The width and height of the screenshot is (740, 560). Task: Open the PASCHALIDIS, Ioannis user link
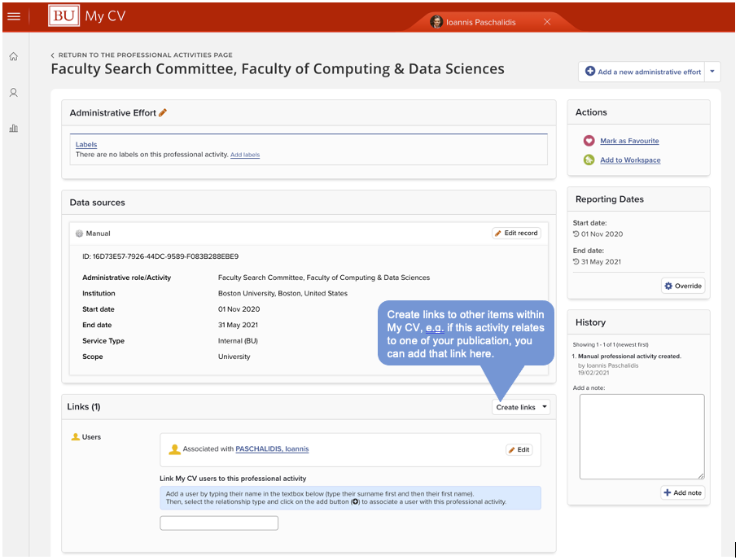point(272,449)
